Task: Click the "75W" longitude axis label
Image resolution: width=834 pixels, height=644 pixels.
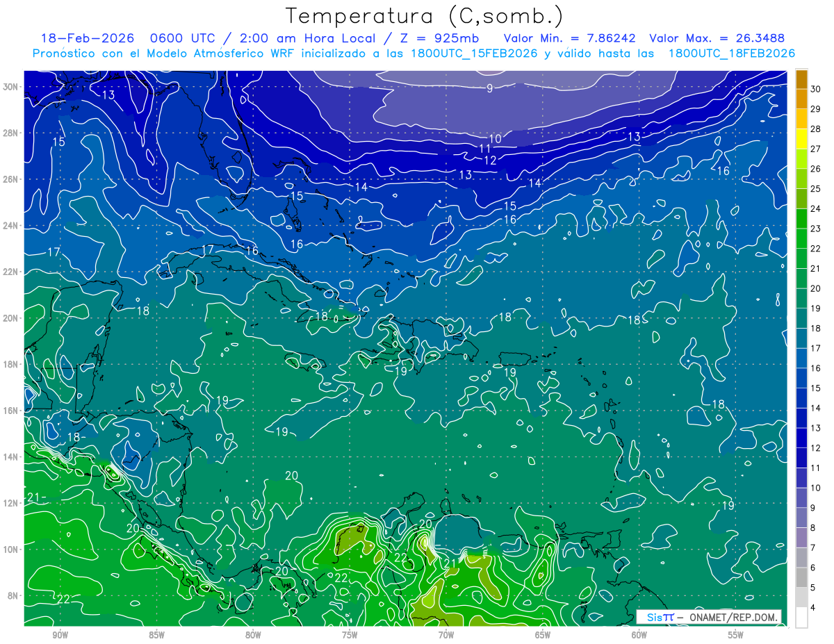Action: [x=350, y=634]
